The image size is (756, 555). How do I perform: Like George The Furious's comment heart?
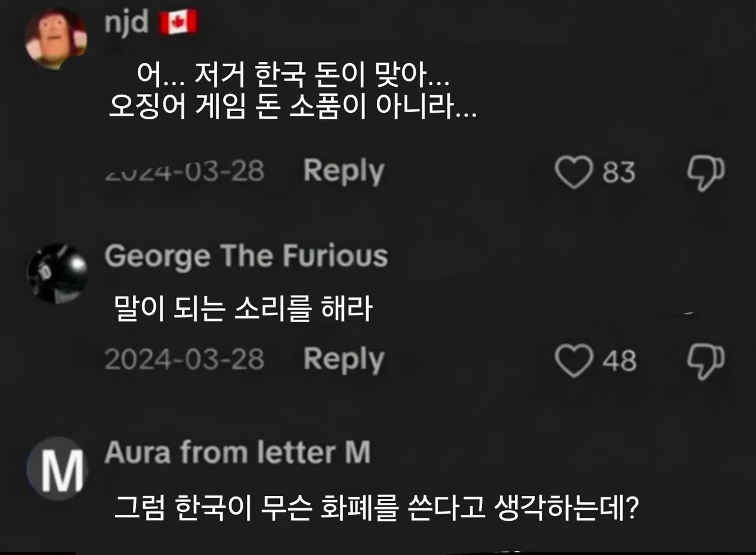tap(573, 361)
